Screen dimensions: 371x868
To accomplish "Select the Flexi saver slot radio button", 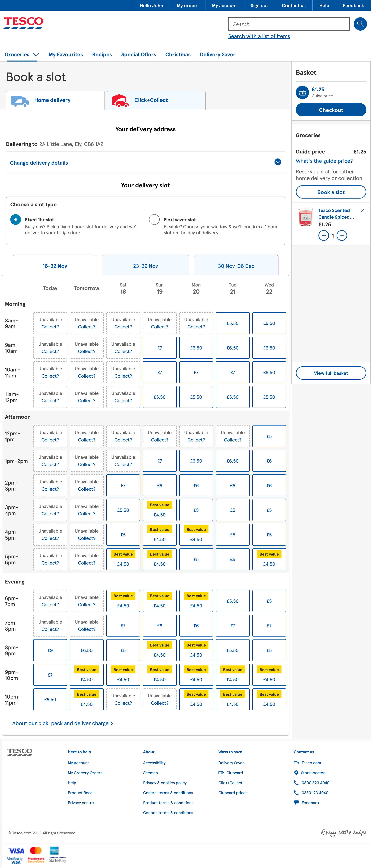I will (154, 219).
